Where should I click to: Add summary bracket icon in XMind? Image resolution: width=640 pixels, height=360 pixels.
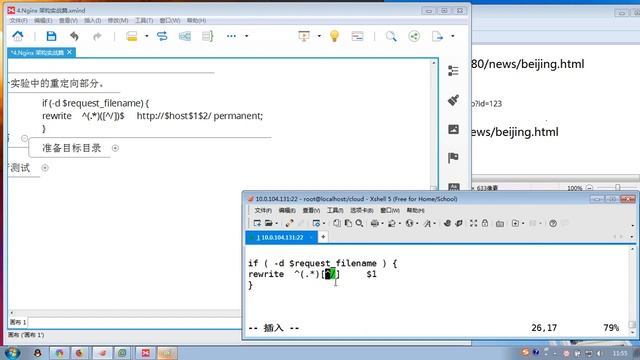pyautogui.click(x=208, y=36)
